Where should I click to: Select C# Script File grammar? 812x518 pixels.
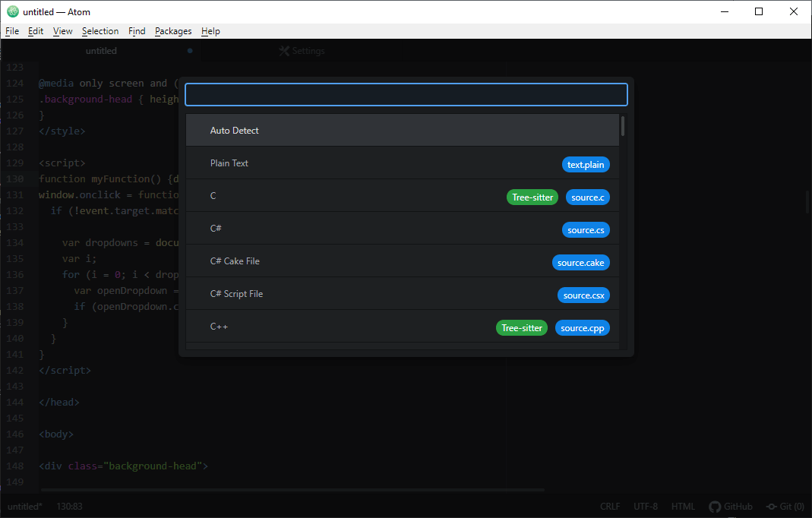tap(403, 294)
